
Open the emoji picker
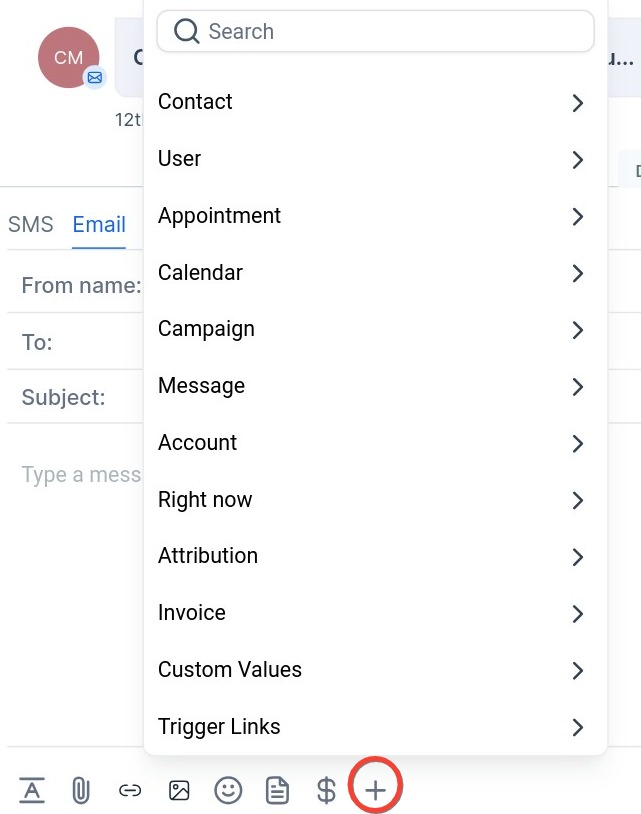click(227, 790)
